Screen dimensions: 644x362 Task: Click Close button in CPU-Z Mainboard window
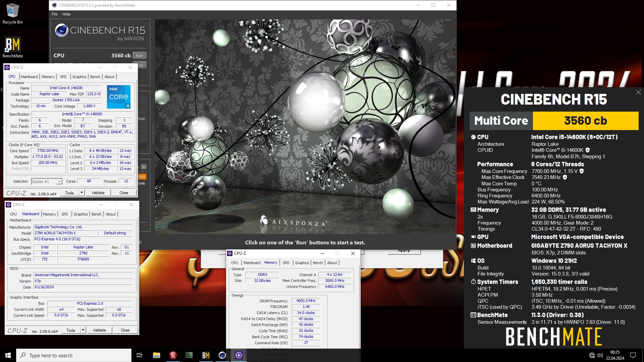point(125,330)
